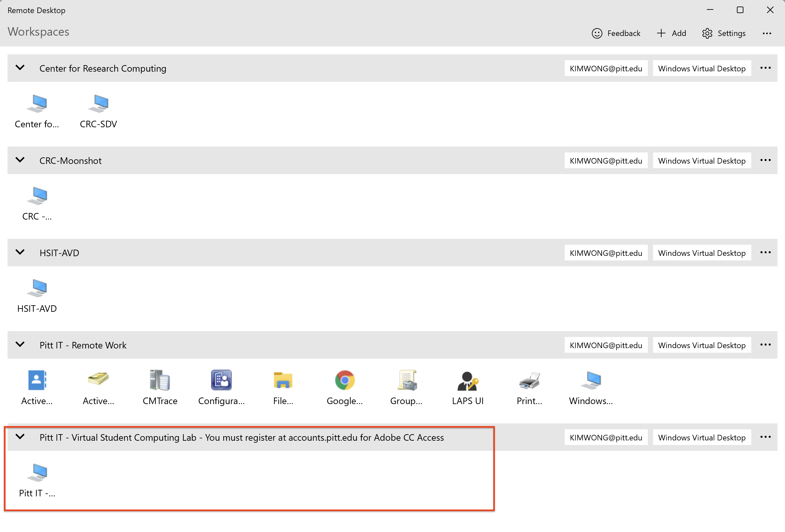Open Windows... desktop in Remote Work
This screenshot has width=785, height=532.
pyautogui.click(x=591, y=388)
